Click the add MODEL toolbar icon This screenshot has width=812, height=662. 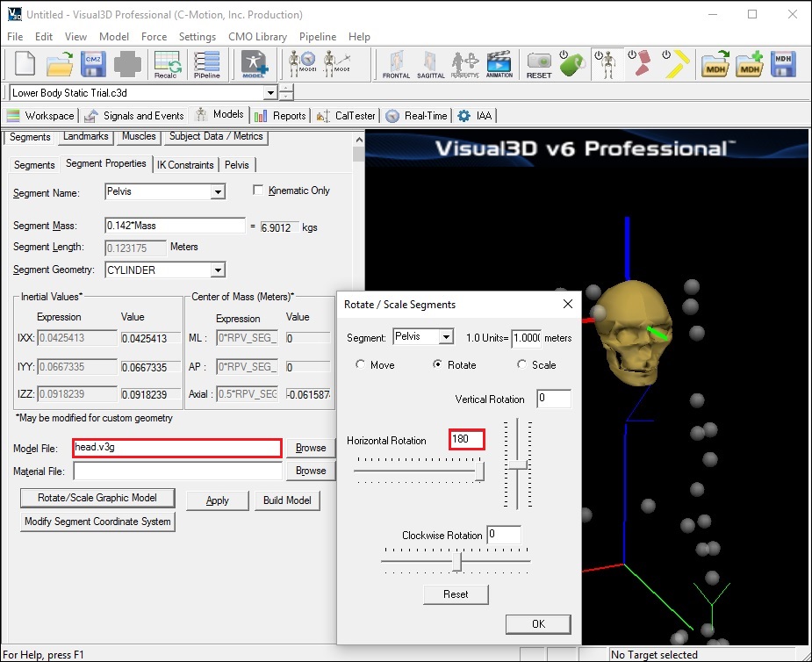click(x=254, y=64)
